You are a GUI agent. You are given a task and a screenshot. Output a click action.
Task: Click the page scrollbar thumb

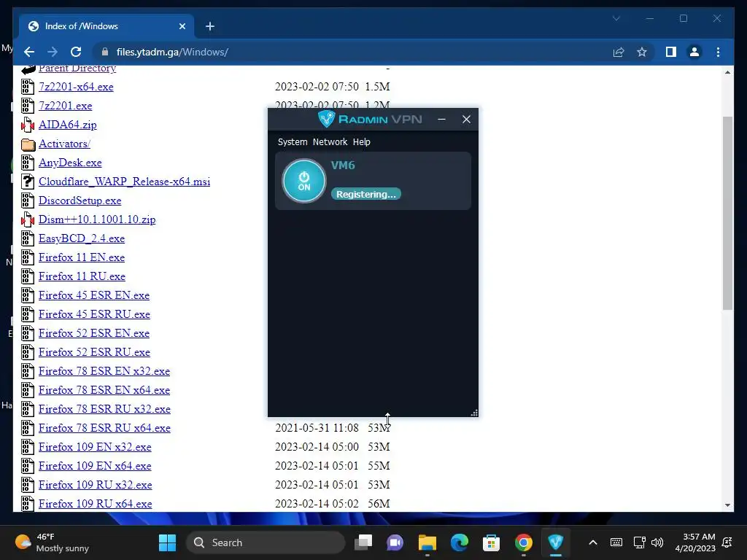(727, 213)
